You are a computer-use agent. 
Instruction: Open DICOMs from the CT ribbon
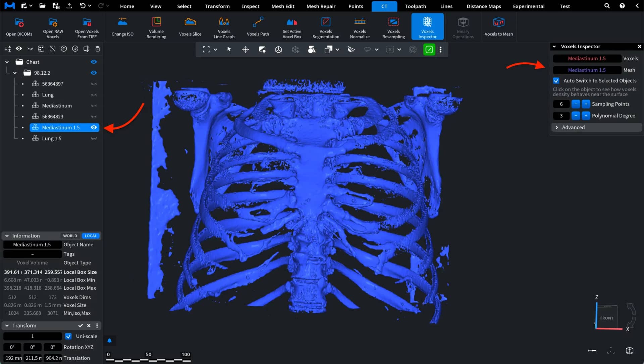19,27
